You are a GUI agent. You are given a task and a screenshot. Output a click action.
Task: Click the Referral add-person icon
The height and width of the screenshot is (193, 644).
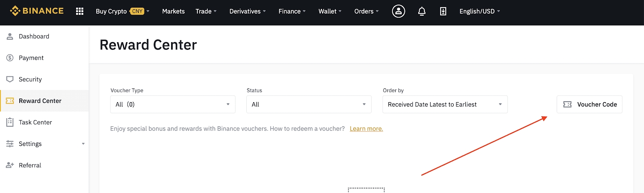10,165
